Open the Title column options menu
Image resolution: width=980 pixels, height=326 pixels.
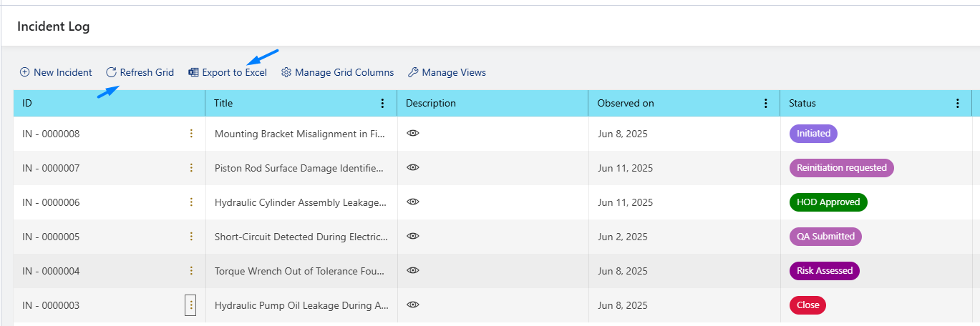(382, 103)
